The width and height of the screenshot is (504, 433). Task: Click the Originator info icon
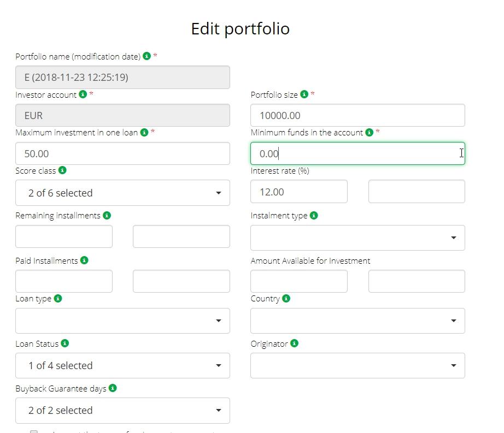click(x=294, y=343)
